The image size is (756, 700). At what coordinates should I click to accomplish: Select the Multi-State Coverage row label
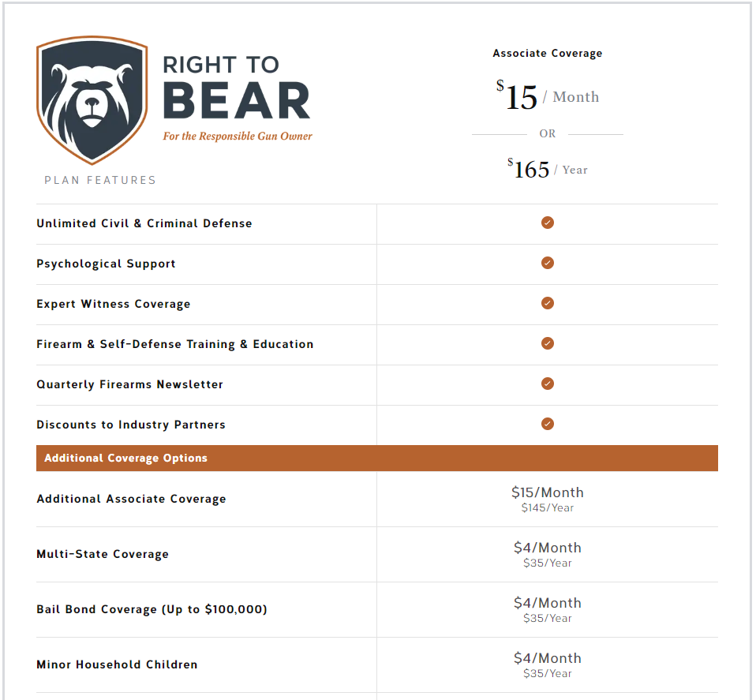103,554
